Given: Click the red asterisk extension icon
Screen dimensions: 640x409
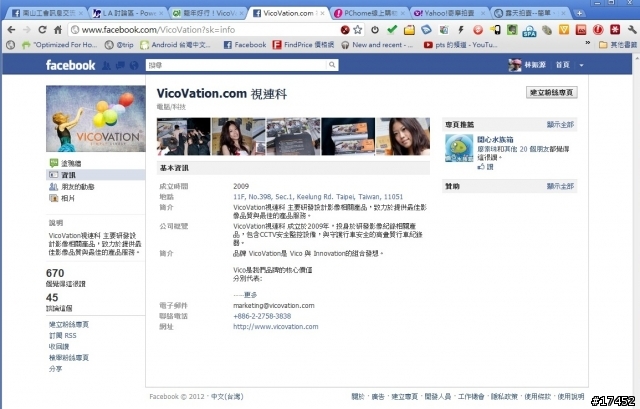Looking at the screenshot, I should (x=615, y=29).
